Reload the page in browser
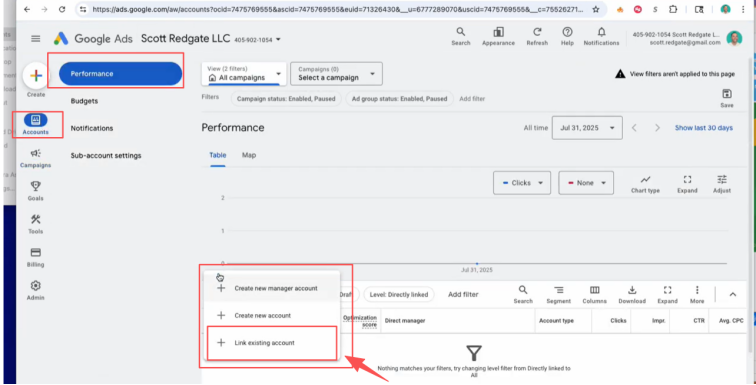756x385 pixels. coord(62,9)
